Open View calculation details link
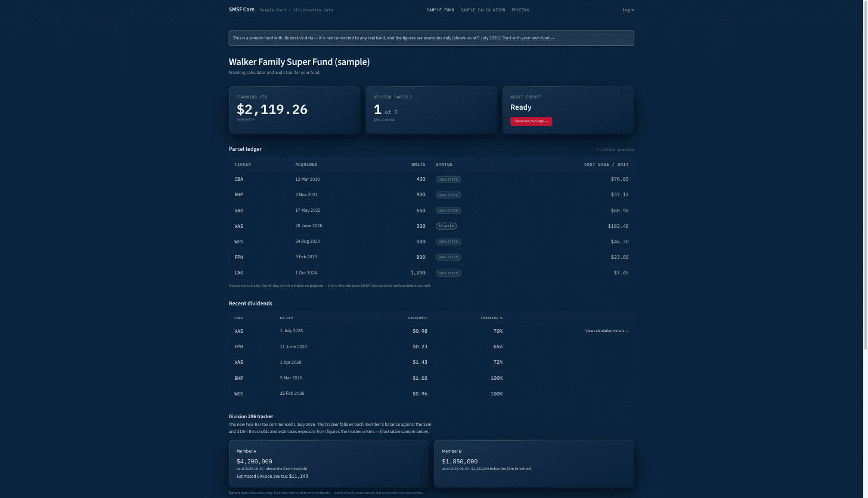868x498 pixels. (x=607, y=331)
